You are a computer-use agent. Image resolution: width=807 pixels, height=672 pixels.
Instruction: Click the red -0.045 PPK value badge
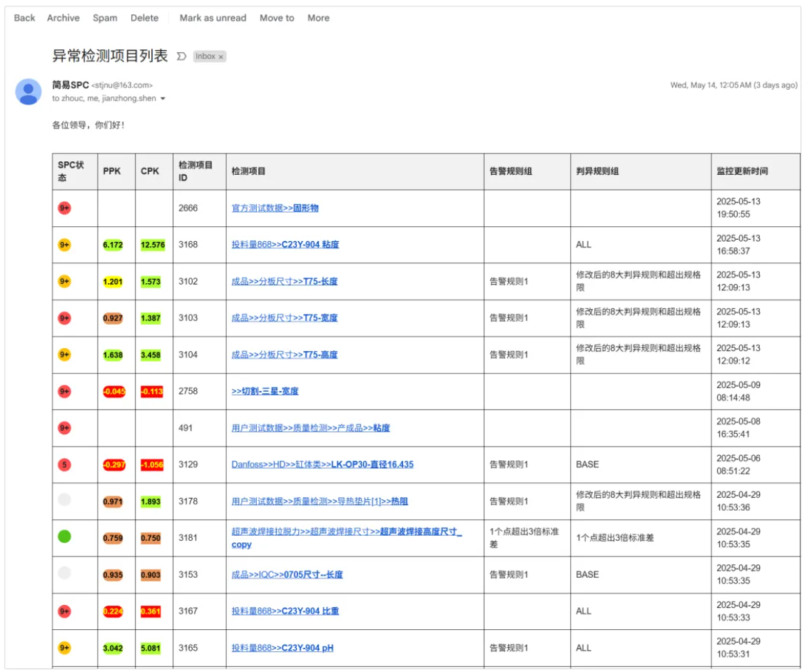(113, 391)
